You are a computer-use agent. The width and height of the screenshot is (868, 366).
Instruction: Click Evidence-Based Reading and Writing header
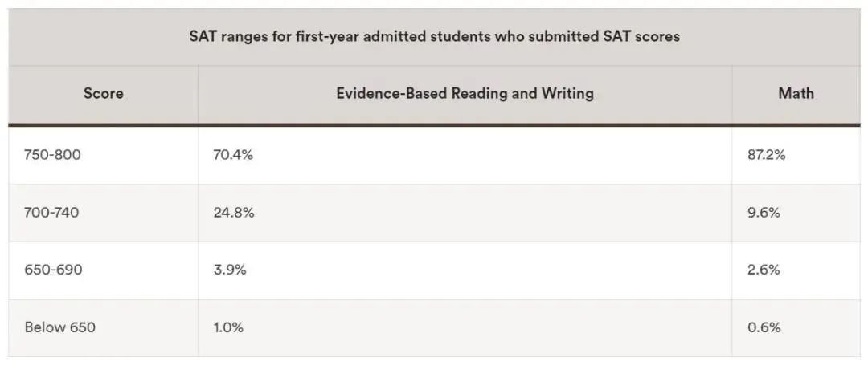465,93
